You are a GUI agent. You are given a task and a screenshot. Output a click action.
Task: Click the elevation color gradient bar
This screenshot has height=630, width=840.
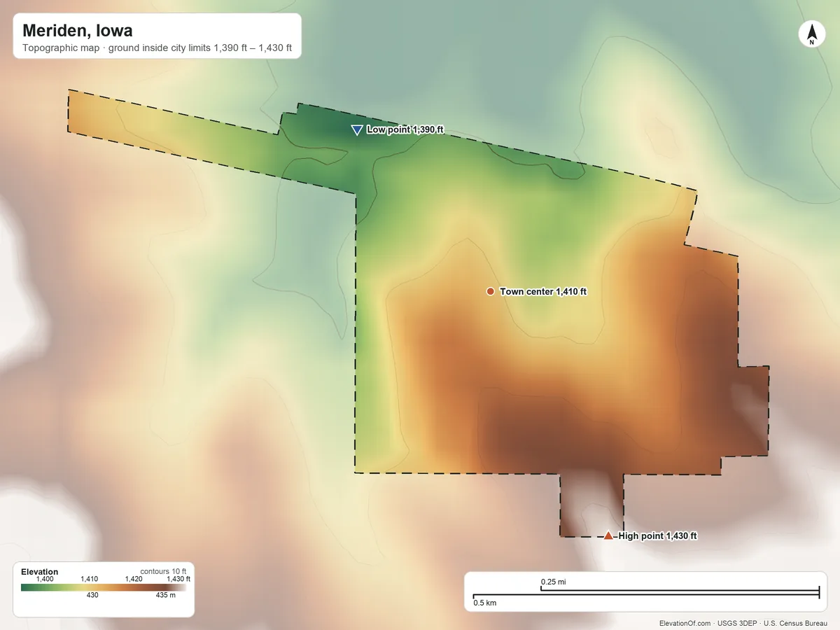104,587
